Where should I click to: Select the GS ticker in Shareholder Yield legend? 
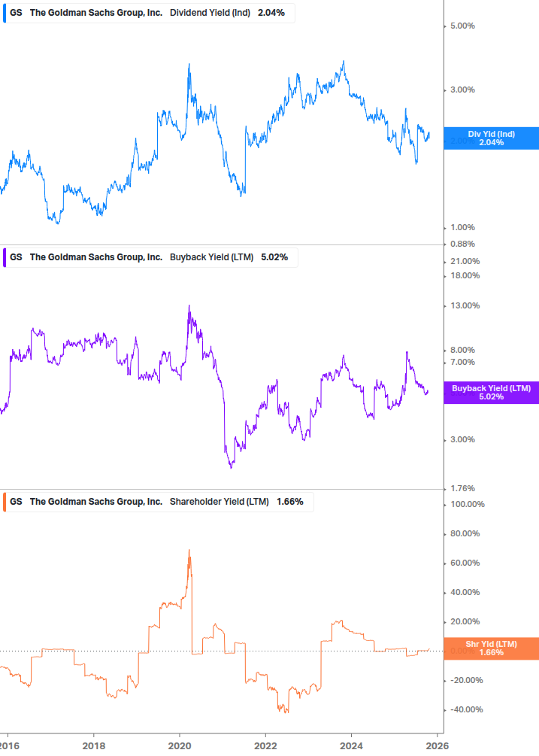click(x=16, y=502)
